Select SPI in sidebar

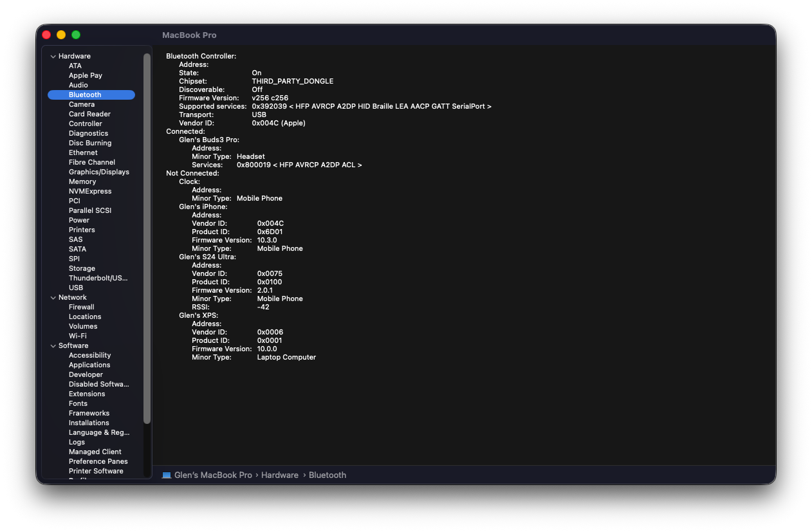(x=74, y=259)
